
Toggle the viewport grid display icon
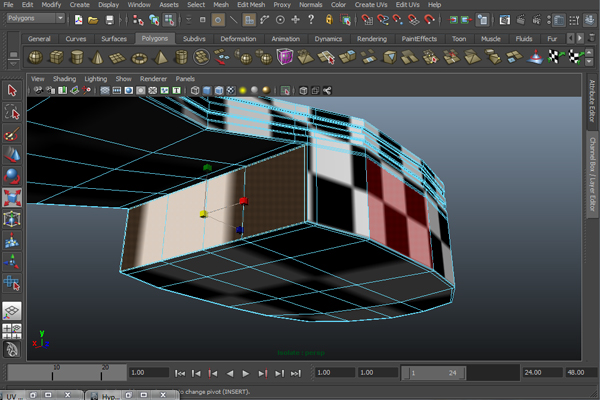(104, 90)
